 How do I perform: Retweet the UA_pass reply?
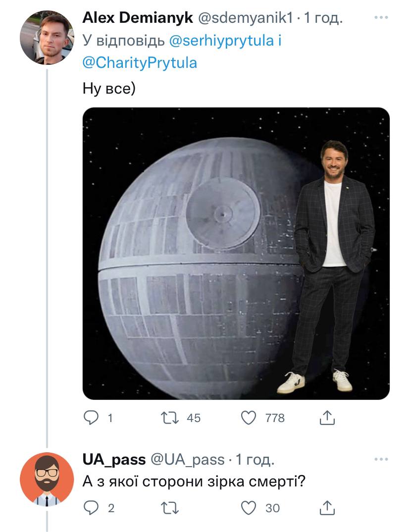coord(171,507)
